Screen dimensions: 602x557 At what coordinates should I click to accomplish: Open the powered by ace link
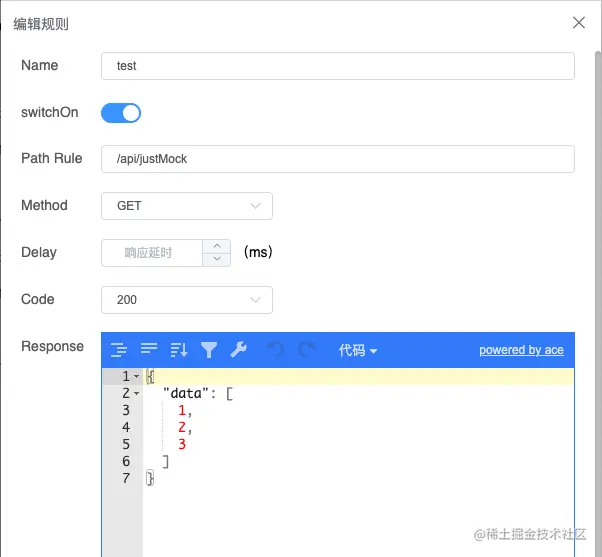tap(521, 350)
